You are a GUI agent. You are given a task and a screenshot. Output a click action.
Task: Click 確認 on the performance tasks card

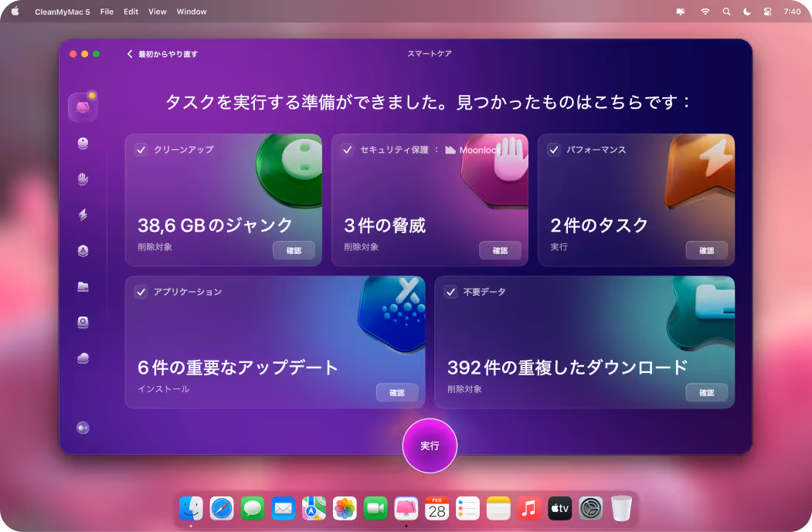pyautogui.click(x=706, y=250)
